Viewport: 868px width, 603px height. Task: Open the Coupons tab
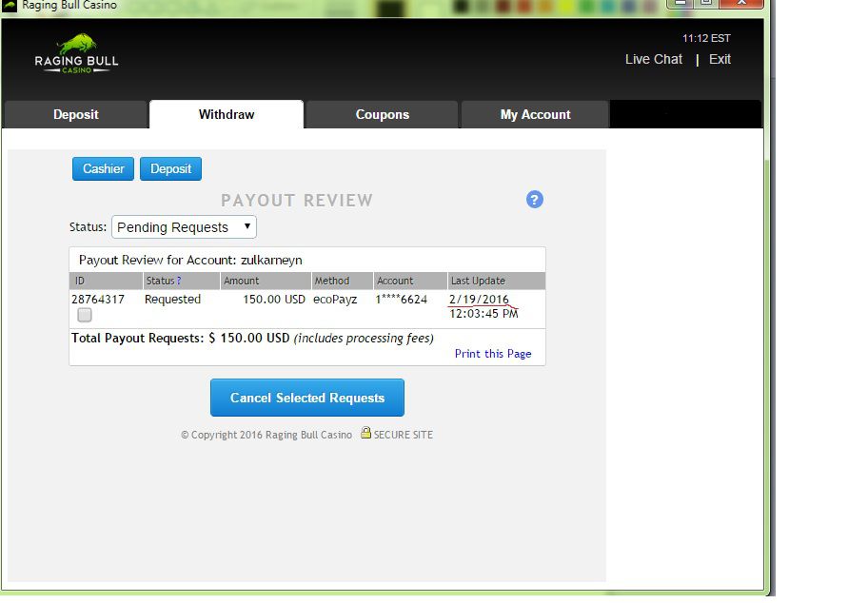(x=382, y=114)
